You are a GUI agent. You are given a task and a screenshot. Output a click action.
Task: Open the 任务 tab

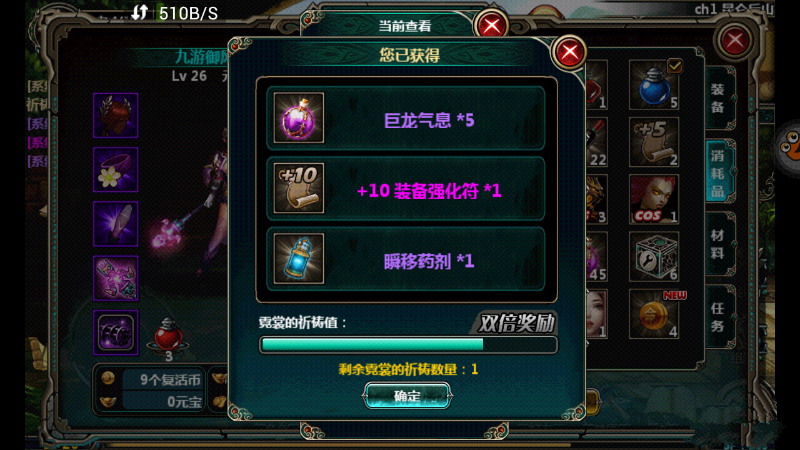pyautogui.click(x=718, y=317)
